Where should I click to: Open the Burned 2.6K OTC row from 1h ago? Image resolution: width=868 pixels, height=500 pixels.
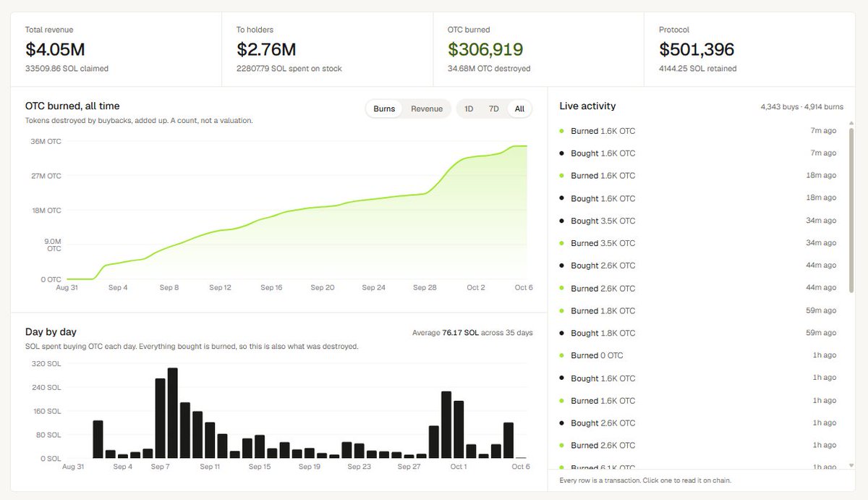pos(698,446)
